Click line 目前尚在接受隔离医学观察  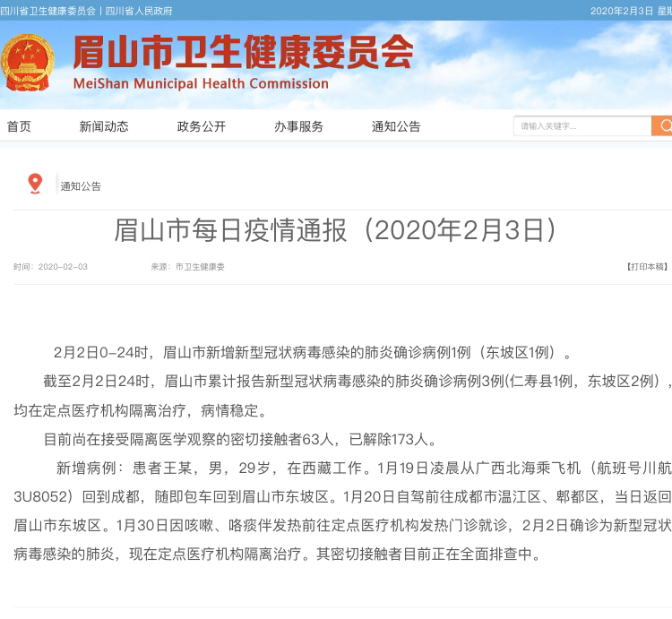(x=240, y=439)
